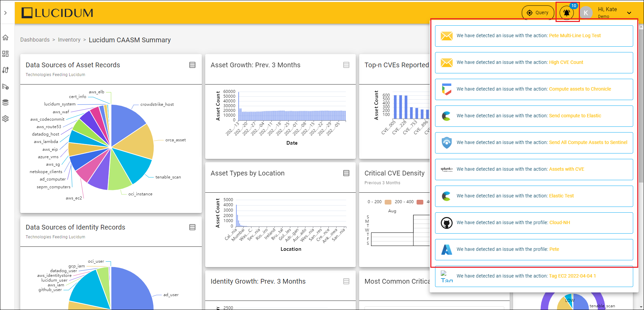644x310 pixels.
Task: Toggle the 0 - 200 legend color swatch
Action: click(388, 202)
